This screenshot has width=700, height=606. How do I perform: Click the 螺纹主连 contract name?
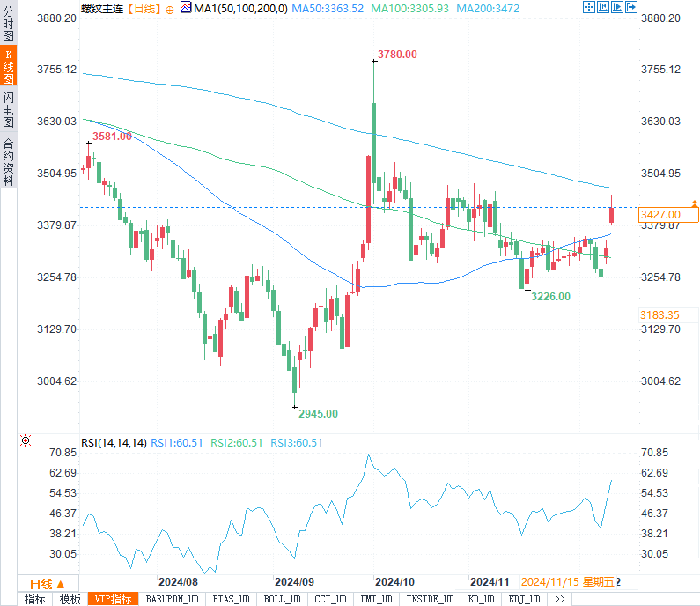(102, 9)
